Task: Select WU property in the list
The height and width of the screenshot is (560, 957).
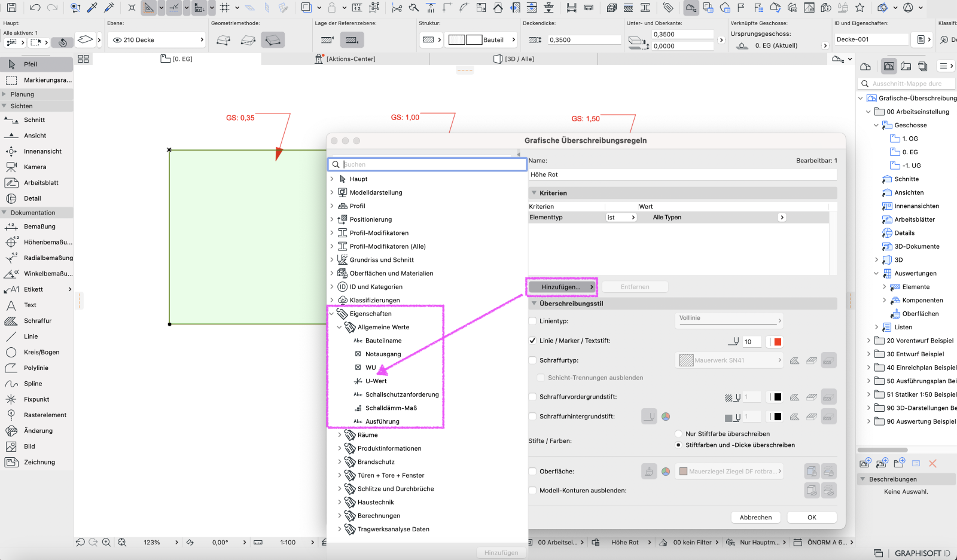Action: [x=370, y=368]
